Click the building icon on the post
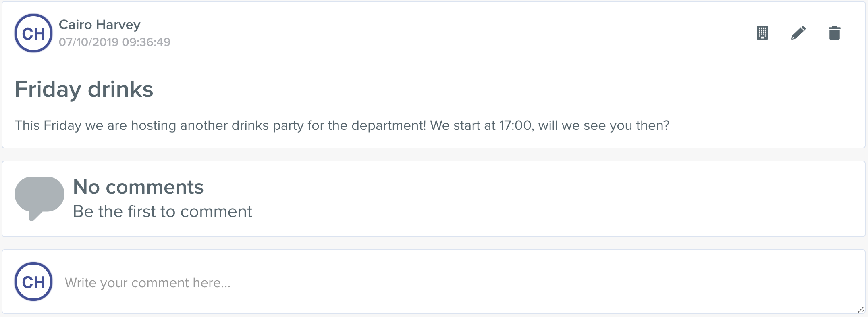 tap(762, 33)
